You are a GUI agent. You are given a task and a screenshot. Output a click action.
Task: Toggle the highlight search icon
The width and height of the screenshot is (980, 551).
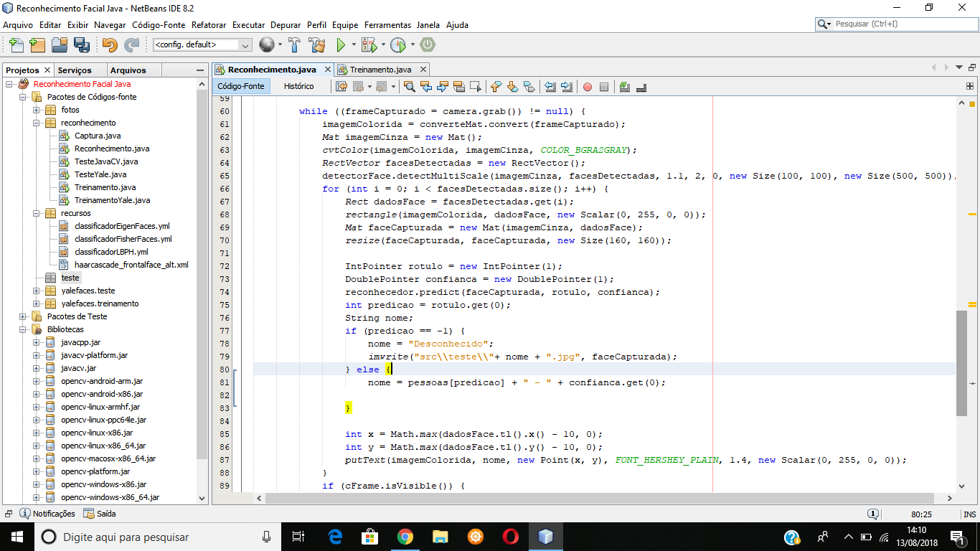pyautogui.click(x=459, y=86)
